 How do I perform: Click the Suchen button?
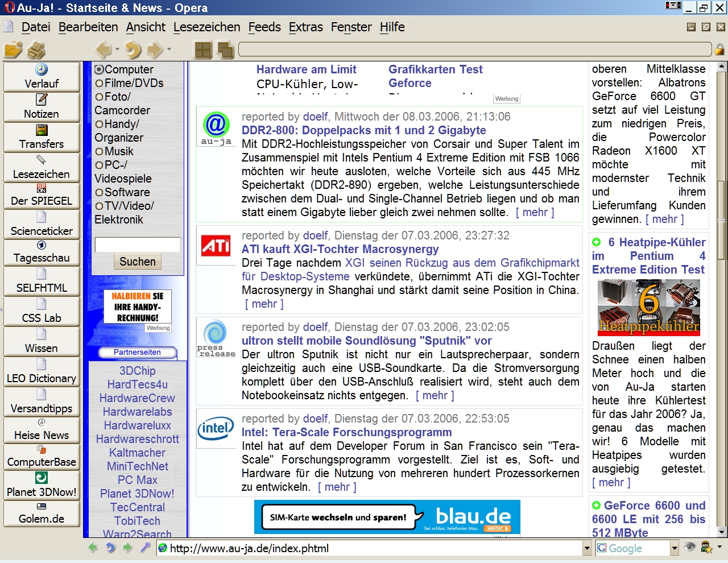click(x=137, y=262)
